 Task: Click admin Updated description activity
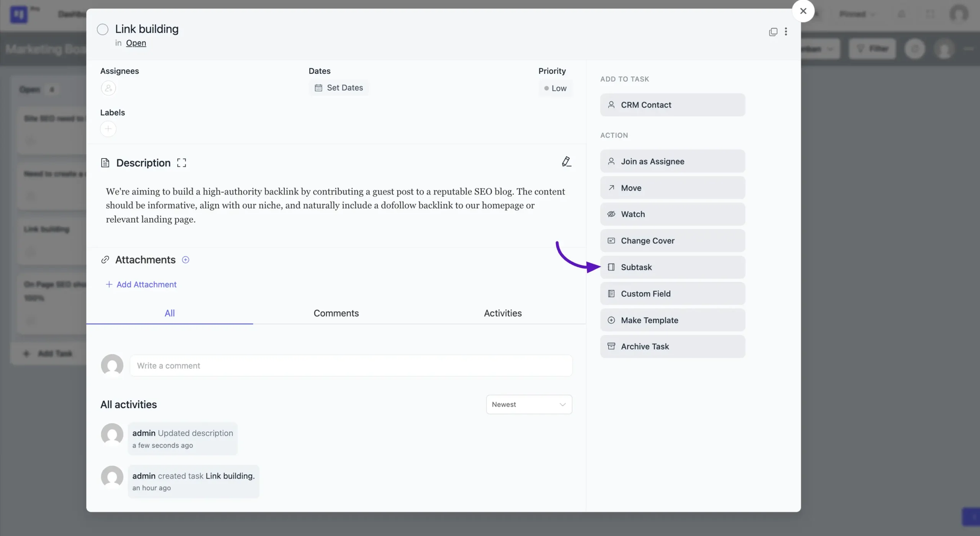(183, 439)
